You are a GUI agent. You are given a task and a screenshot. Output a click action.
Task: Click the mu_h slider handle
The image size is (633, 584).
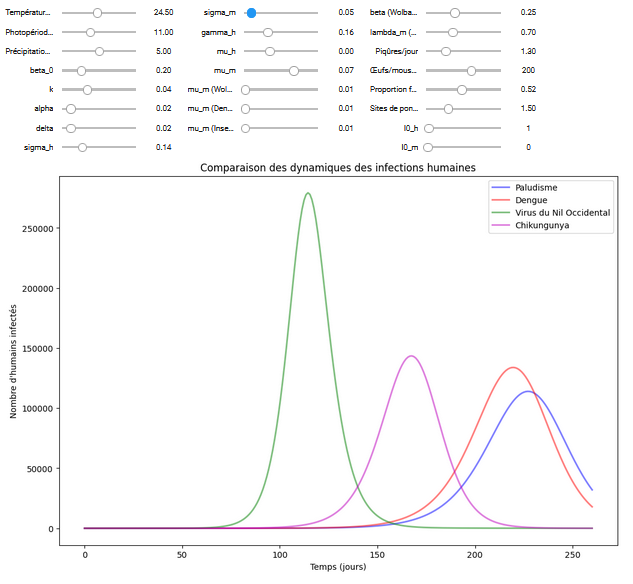point(269,51)
